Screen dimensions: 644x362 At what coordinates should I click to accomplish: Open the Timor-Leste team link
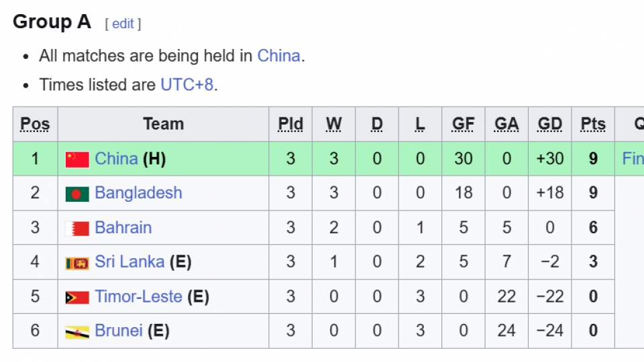(x=138, y=296)
